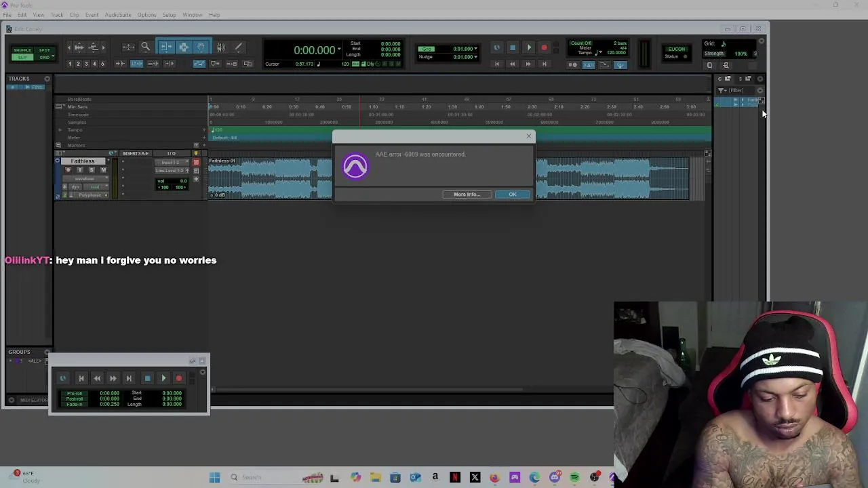Viewport: 868px width, 488px height.
Task: Select the Scrubber tool
Action: (221, 47)
